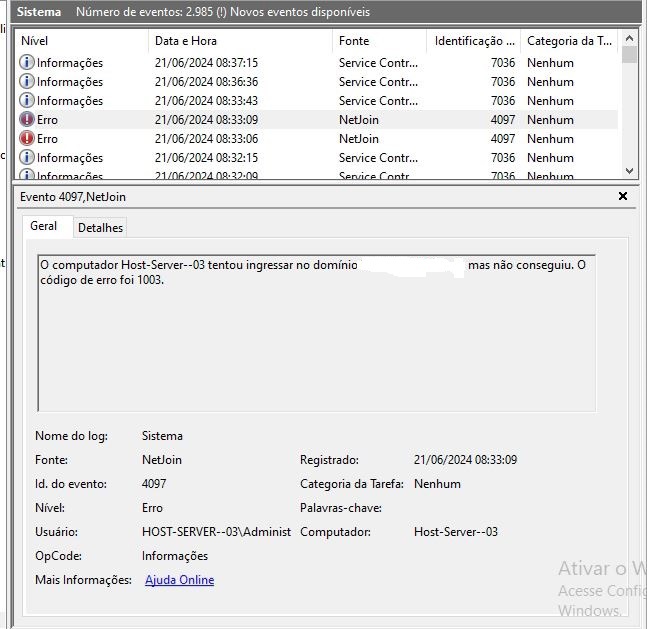Click the event list scrollbar thumb
This screenshot has width=647, height=629.
[629, 54]
